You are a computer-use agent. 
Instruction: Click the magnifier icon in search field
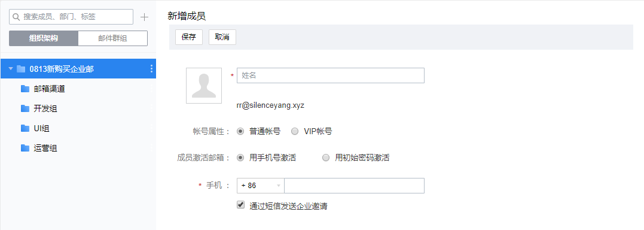16,17
